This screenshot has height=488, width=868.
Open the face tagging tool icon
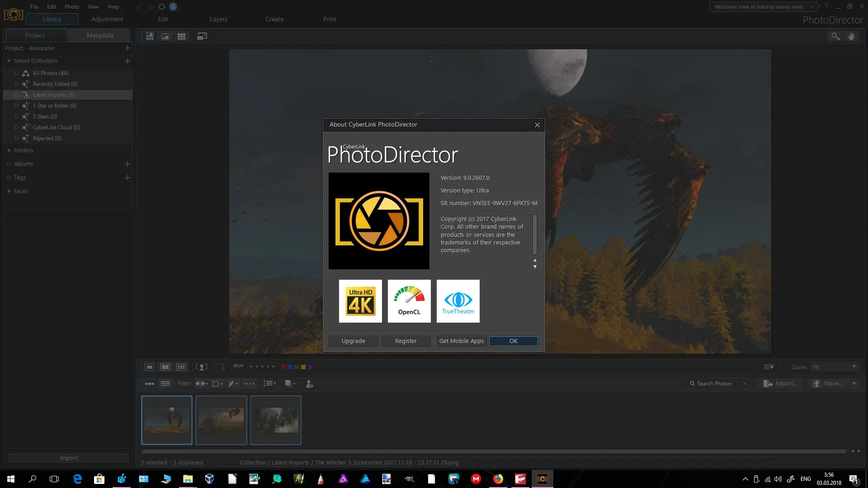click(x=201, y=367)
